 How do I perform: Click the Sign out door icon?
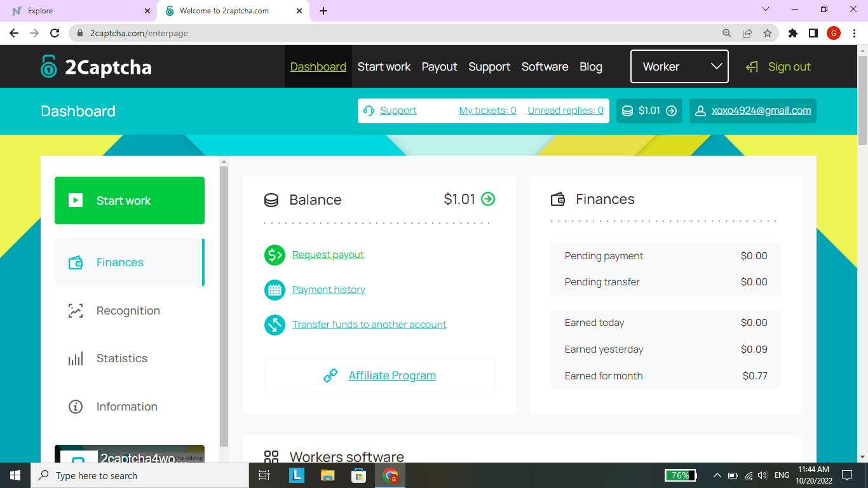click(x=752, y=67)
